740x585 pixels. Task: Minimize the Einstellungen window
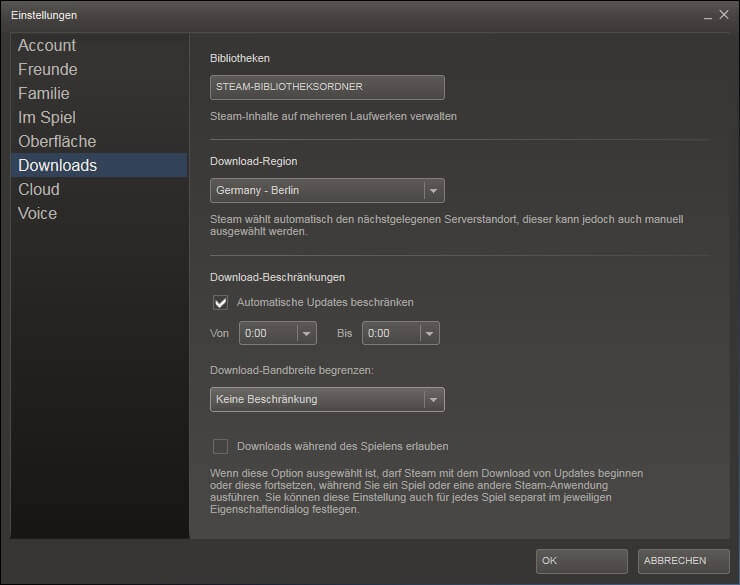tap(707, 16)
